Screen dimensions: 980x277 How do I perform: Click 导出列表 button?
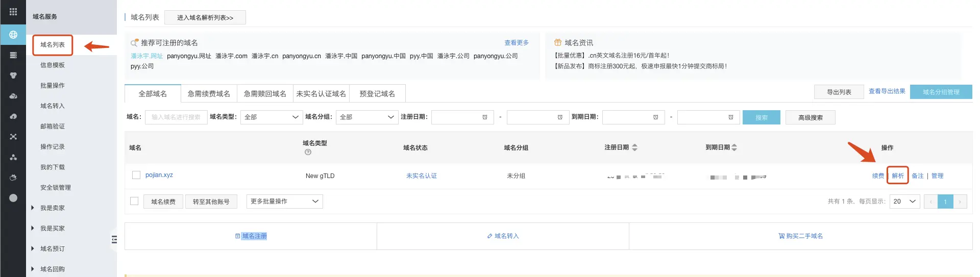[x=839, y=92]
